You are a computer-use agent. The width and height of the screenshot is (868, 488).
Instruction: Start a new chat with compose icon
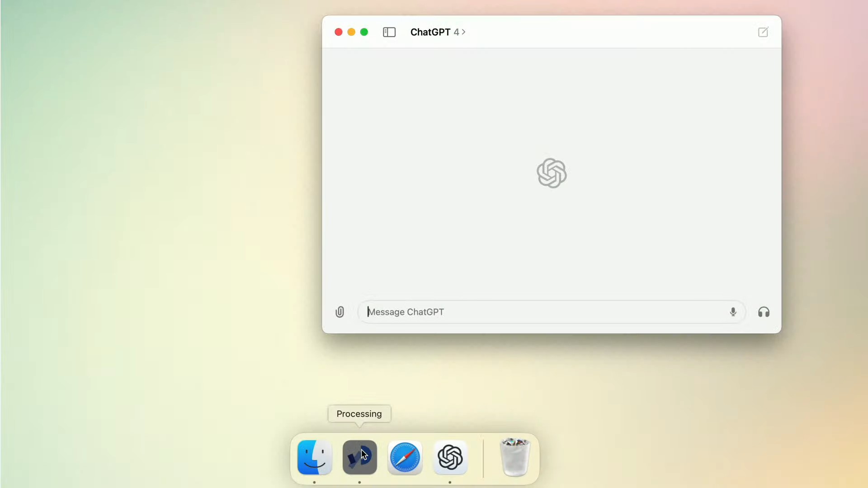(x=763, y=32)
